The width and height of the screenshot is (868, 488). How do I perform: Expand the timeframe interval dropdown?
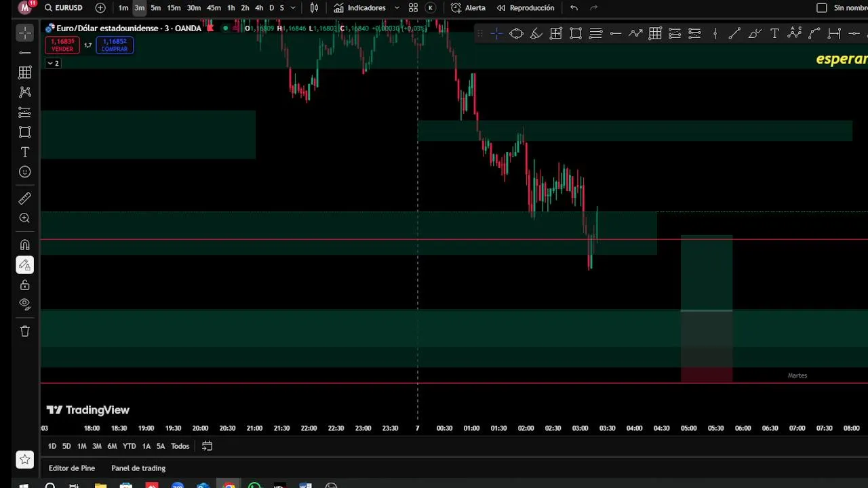(x=293, y=8)
